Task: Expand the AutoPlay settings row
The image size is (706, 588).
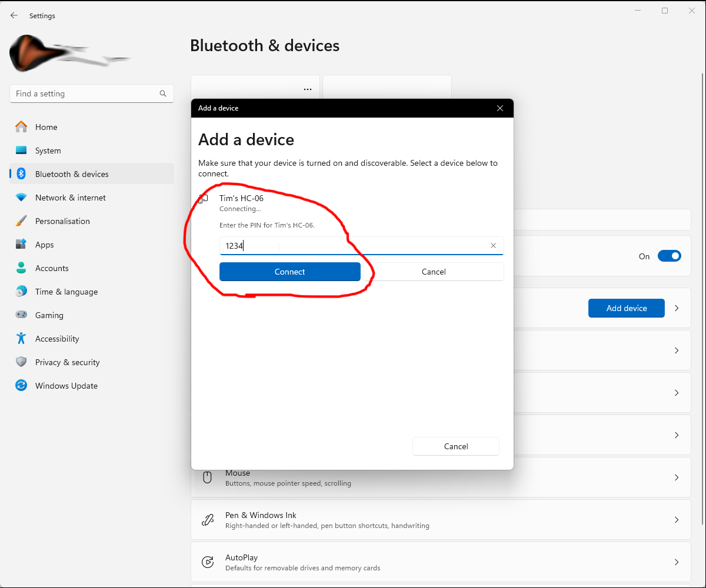Action: (x=676, y=562)
